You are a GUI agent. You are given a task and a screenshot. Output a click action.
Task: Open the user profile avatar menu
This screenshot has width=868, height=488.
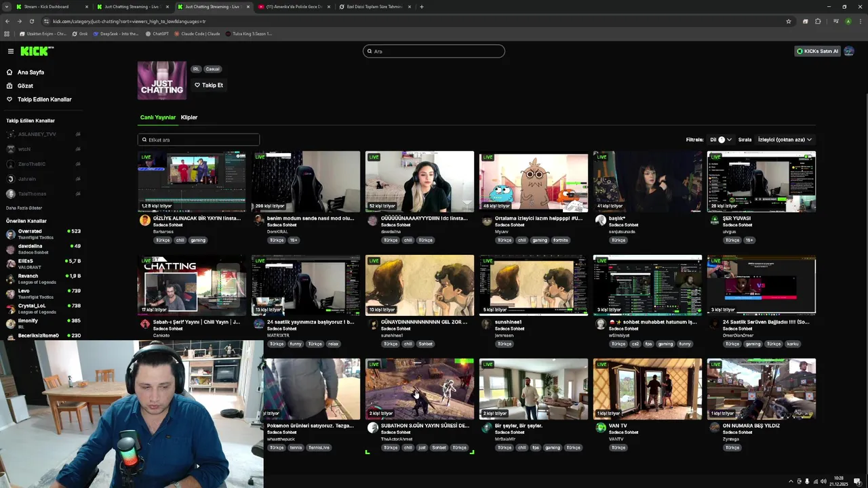coord(849,51)
